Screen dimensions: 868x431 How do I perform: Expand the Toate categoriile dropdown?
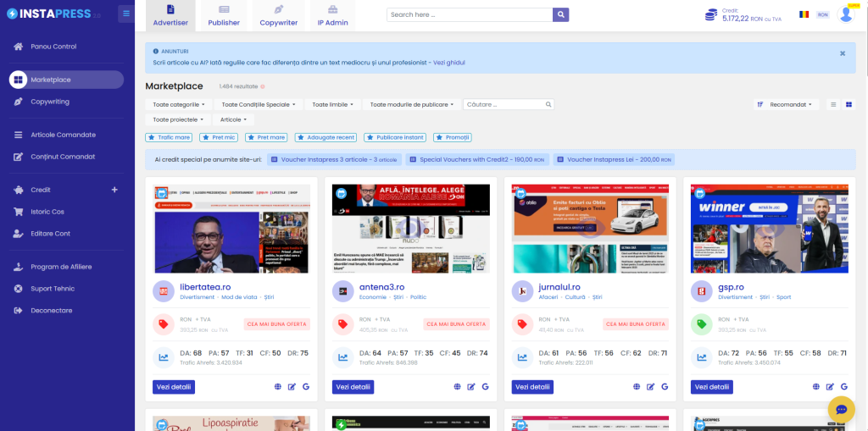point(178,104)
